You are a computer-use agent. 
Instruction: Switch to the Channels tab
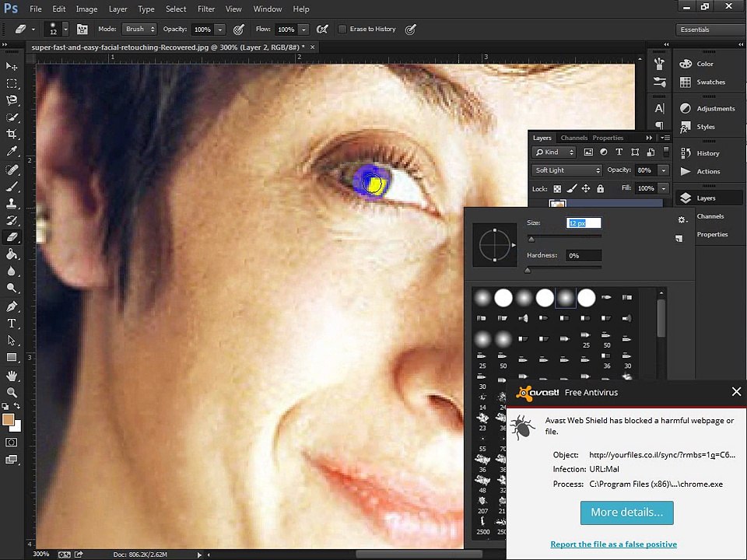point(574,138)
